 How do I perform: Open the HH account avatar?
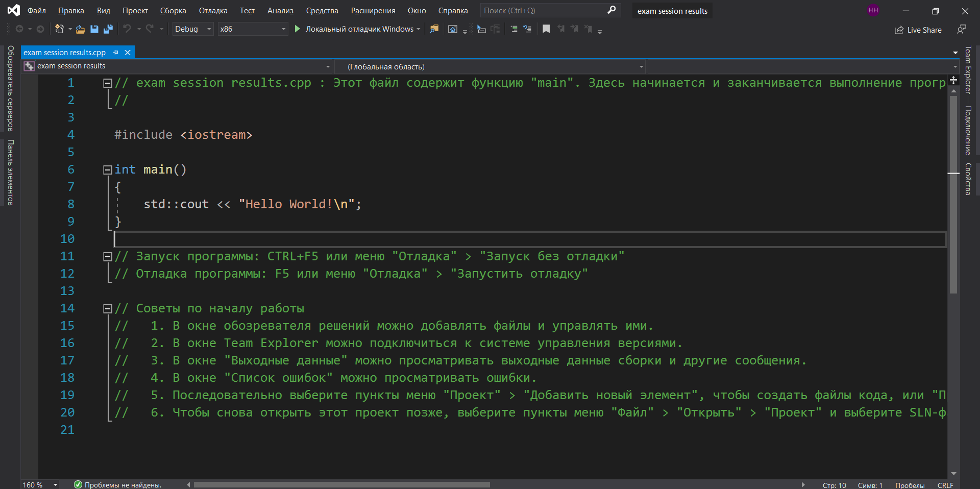point(873,10)
